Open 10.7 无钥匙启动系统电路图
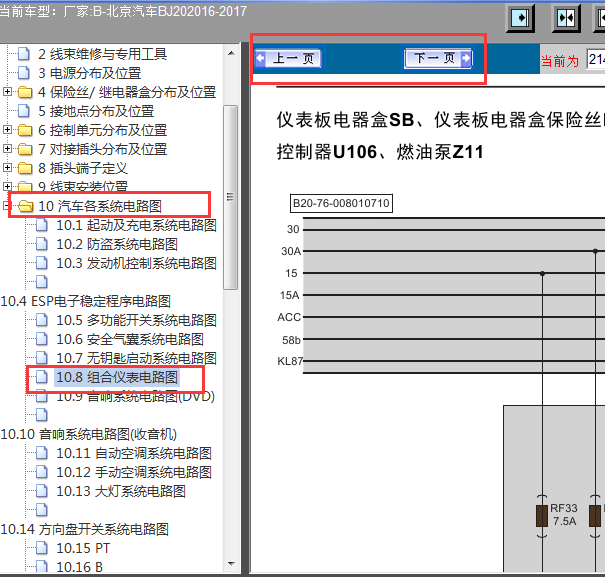The width and height of the screenshot is (605, 577). tap(136, 358)
